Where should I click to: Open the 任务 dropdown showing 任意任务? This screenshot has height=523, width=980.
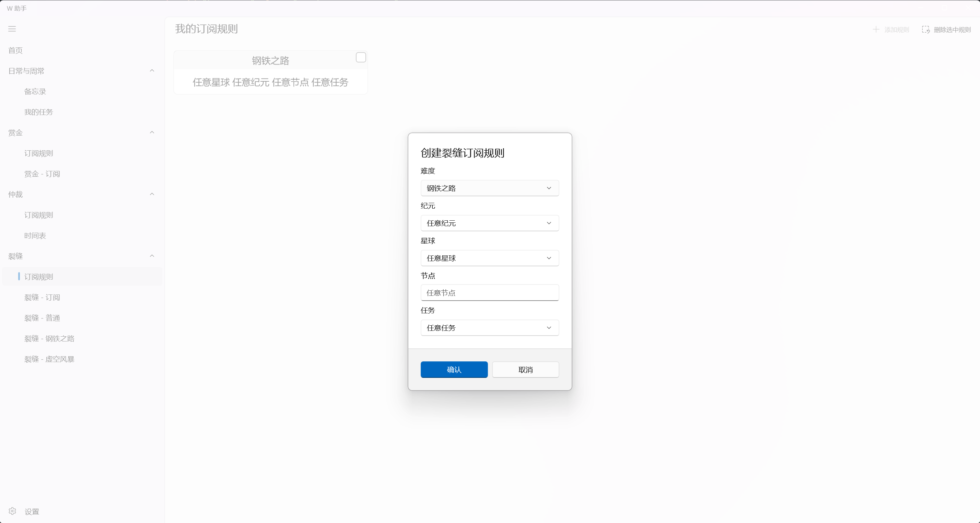(490, 327)
